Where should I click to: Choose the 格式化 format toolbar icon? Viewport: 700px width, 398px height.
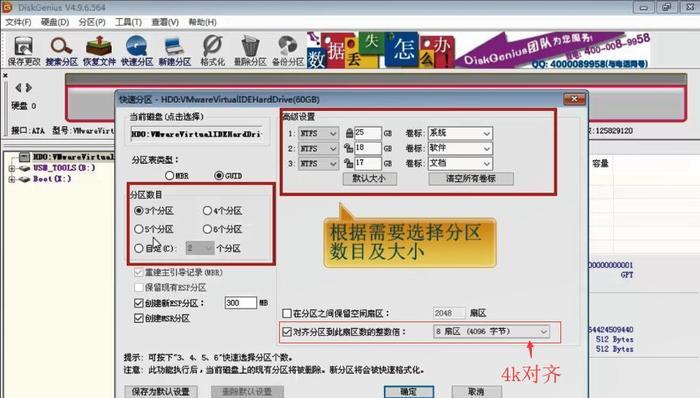212,51
